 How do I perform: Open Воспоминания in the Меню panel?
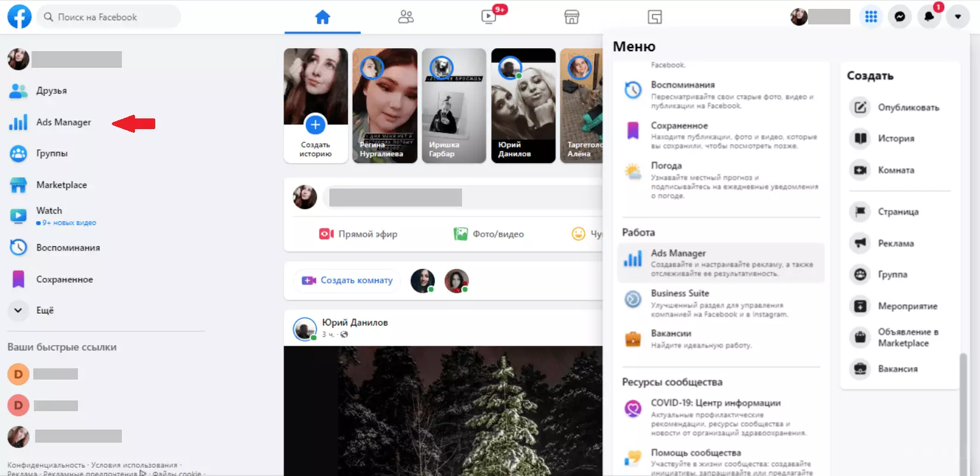[x=721, y=95]
